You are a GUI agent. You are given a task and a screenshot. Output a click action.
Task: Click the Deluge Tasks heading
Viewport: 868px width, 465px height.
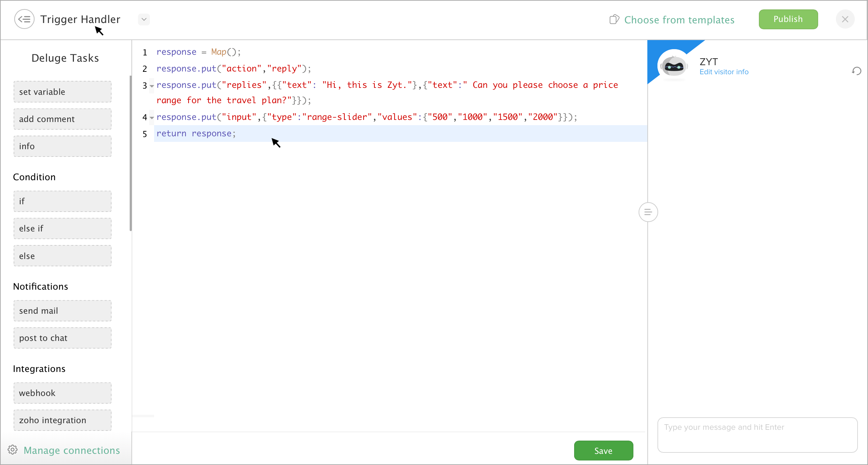[x=65, y=58]
